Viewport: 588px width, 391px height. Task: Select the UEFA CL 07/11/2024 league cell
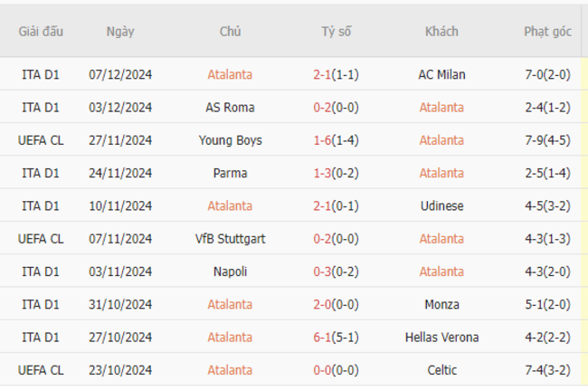pos(41,239)
